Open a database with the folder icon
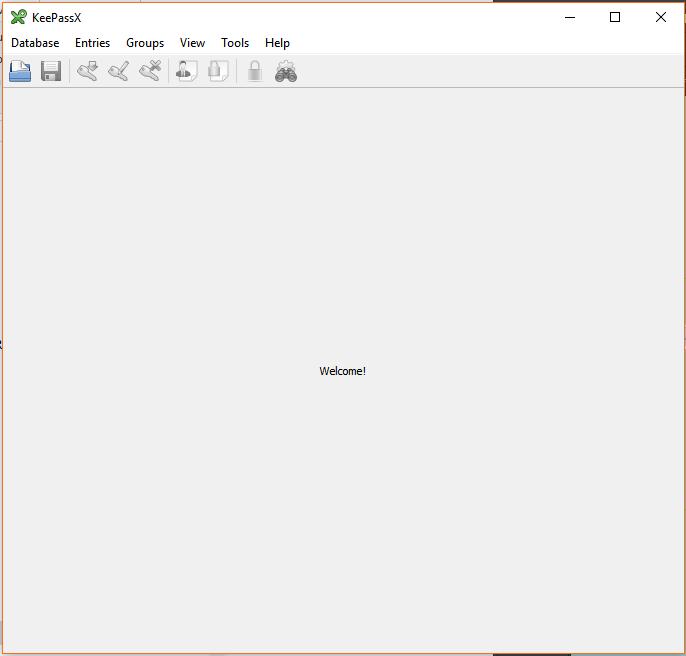Viewport: 686px width, 656px height. [x=20, y=71]
